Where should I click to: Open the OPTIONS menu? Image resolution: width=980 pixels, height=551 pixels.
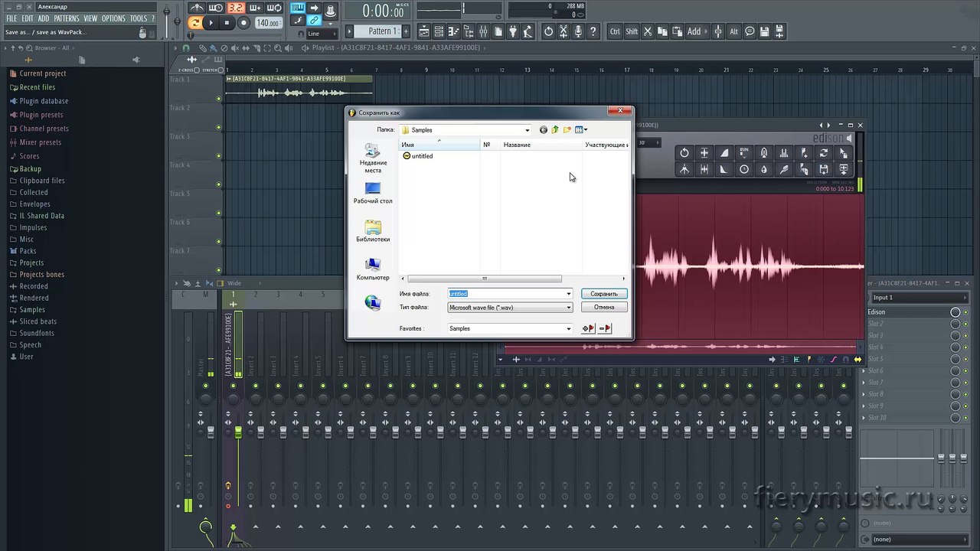click(x=113, y=18)
